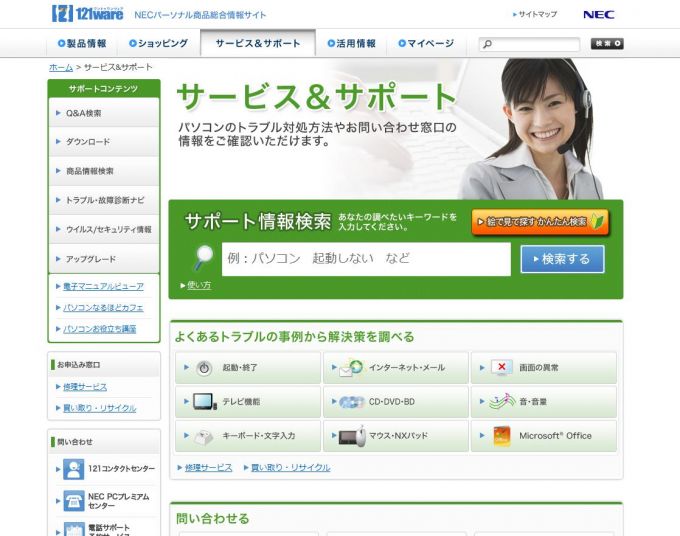
Task: Click the power icon for 起動・終了
Action: [x=204, y=368]
